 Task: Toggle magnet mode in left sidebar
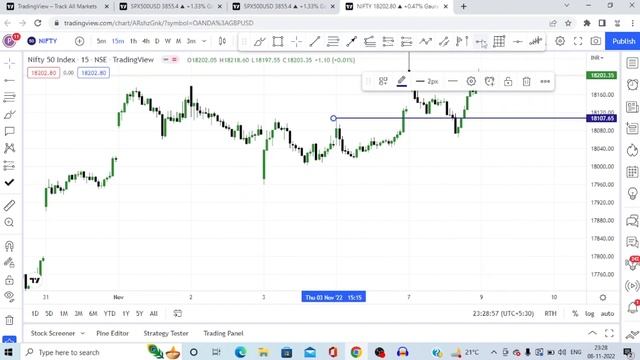coord(9,246)
